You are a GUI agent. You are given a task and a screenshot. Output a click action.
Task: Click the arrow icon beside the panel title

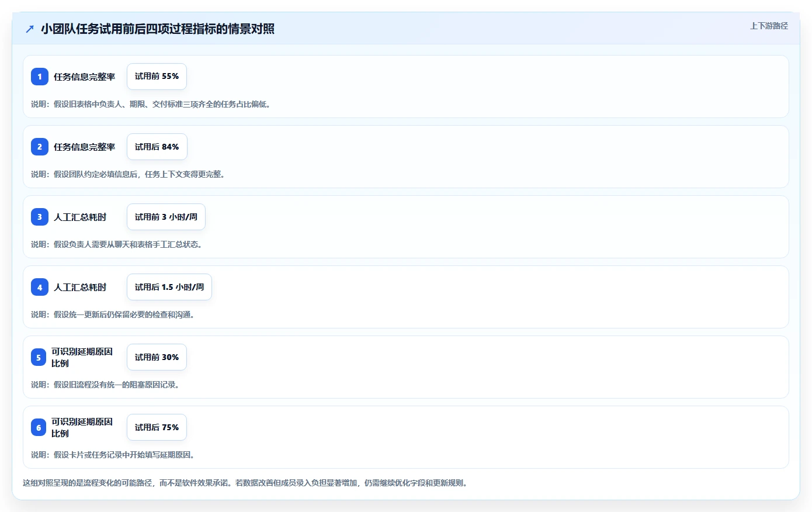pyautogui.click(x=30, y=29)
